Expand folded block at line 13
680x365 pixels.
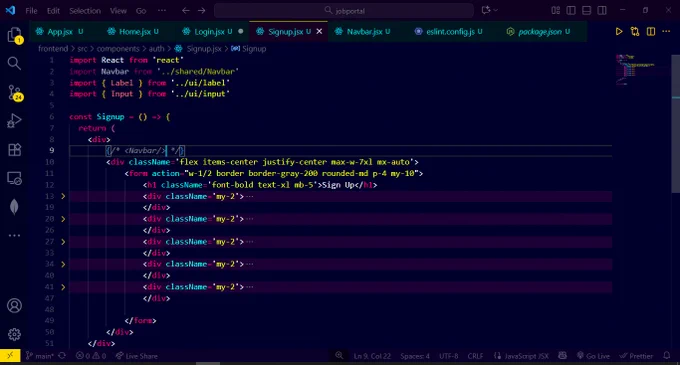coord(63,196)
